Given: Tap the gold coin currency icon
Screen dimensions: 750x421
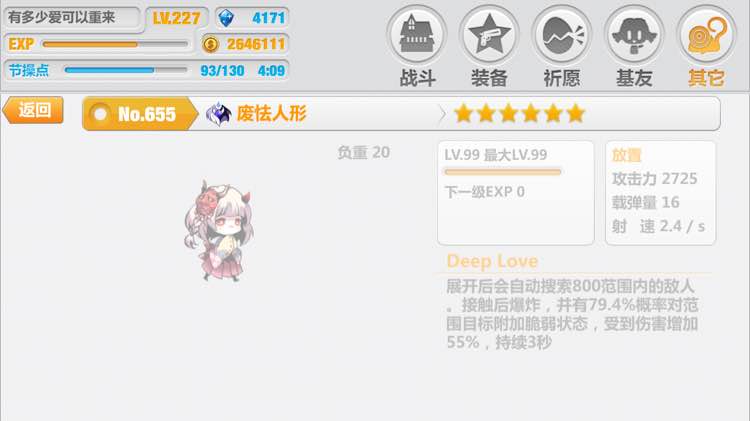Looking at the screenshot, I should click(210, 44).
